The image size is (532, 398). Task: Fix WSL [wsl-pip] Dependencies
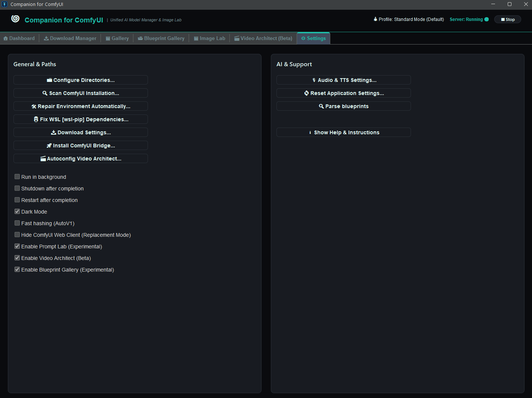(81, 119)
